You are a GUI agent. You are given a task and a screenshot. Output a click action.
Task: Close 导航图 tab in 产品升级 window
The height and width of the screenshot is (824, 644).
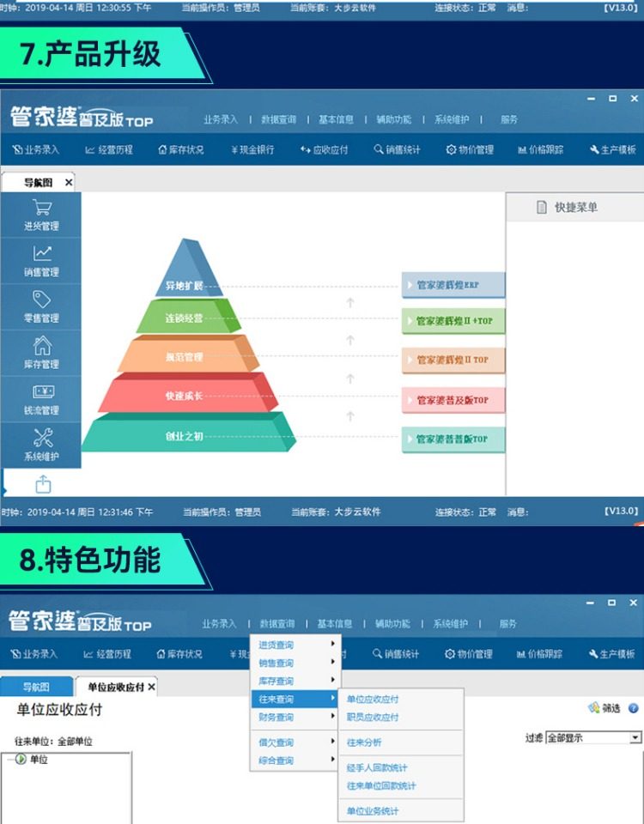69,182
